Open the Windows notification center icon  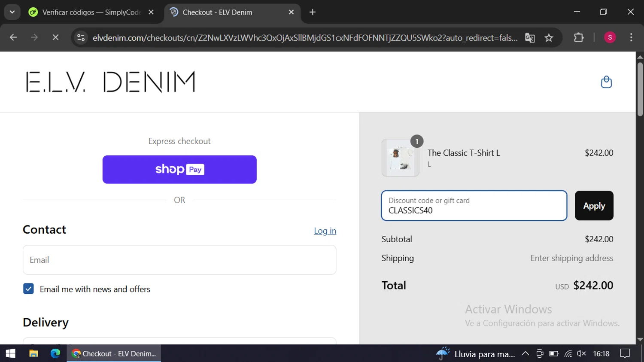[x=625, y=354]
